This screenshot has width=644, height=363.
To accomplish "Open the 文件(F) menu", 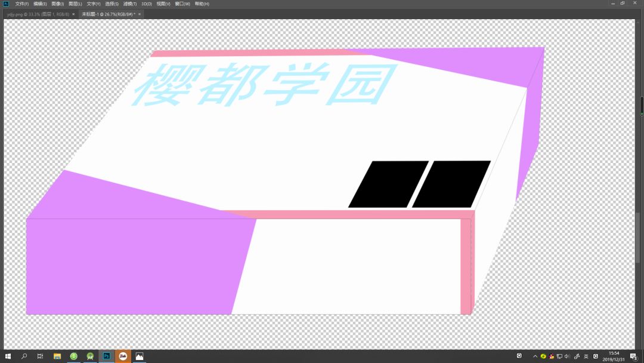I will tap(22, 4).
